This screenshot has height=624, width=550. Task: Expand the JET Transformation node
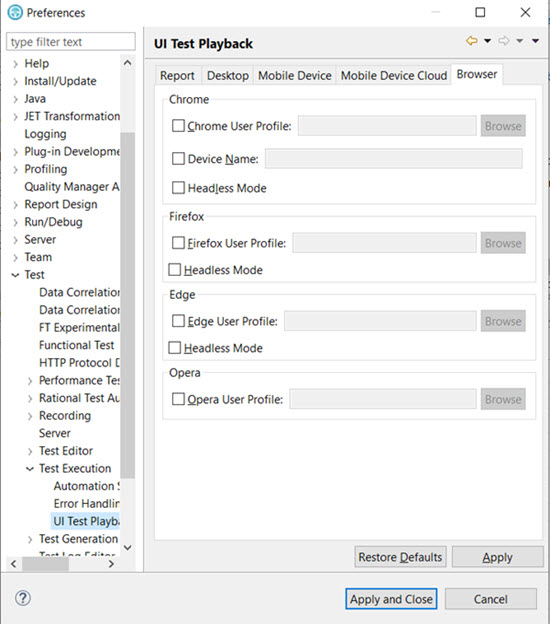[x=15, y=117]
